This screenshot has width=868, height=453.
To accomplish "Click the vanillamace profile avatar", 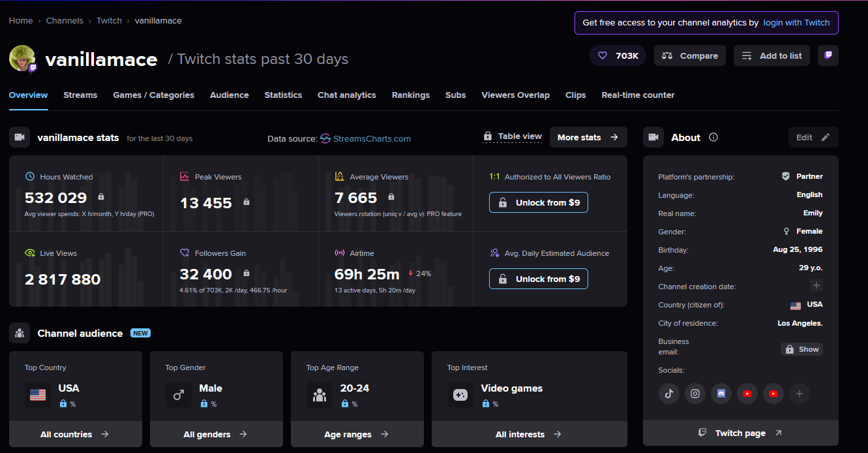I will pos(22,58).
